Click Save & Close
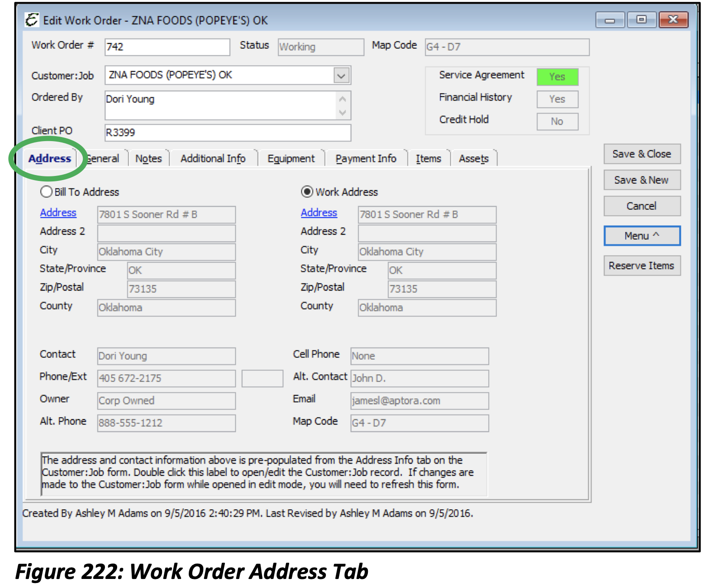 pyautogui.click(x=642, y=154)
